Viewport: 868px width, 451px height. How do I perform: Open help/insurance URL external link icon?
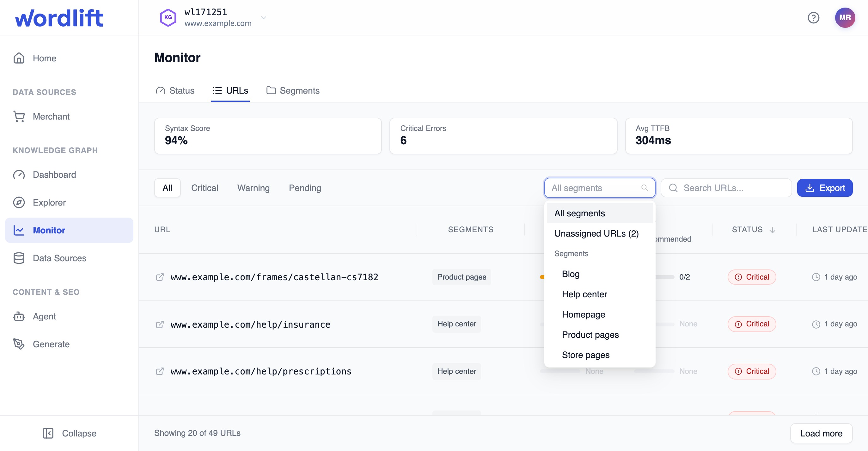pyautogui.click(x=160, y=324)
